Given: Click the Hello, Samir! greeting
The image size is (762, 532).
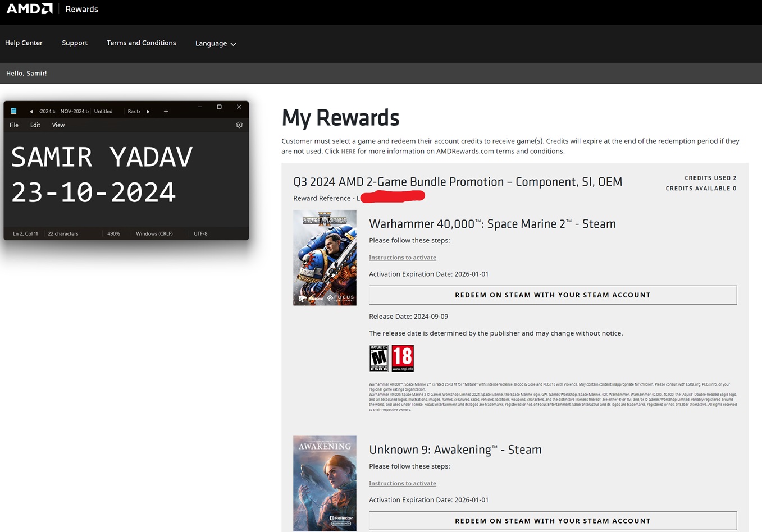Looking at the screenshot, I should click(26, 74).
